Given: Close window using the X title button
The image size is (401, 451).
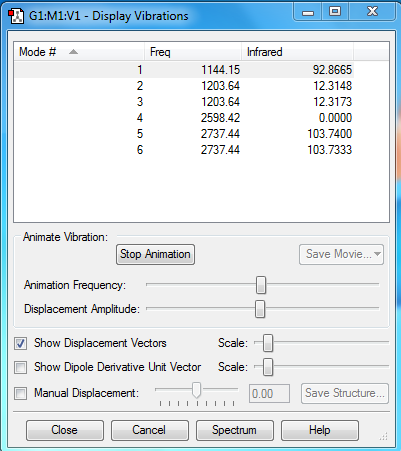Looking at the screenshot, I should pos(372,12).
